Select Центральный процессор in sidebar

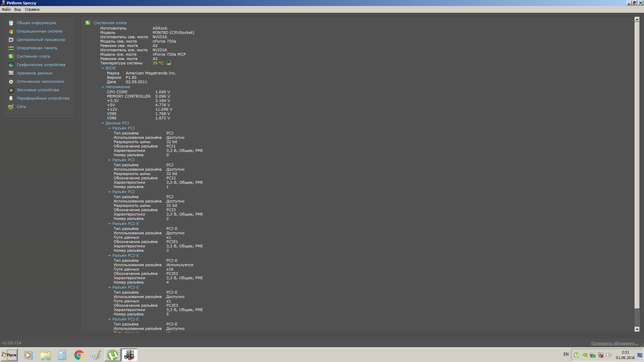(x=41, y=40)
